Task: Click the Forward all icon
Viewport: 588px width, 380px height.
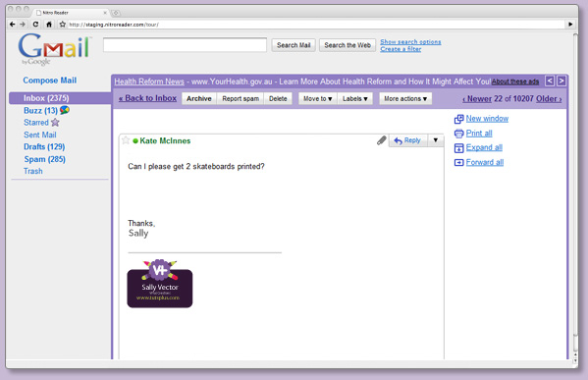Action: pyautogui.click(x=459, y=162)
